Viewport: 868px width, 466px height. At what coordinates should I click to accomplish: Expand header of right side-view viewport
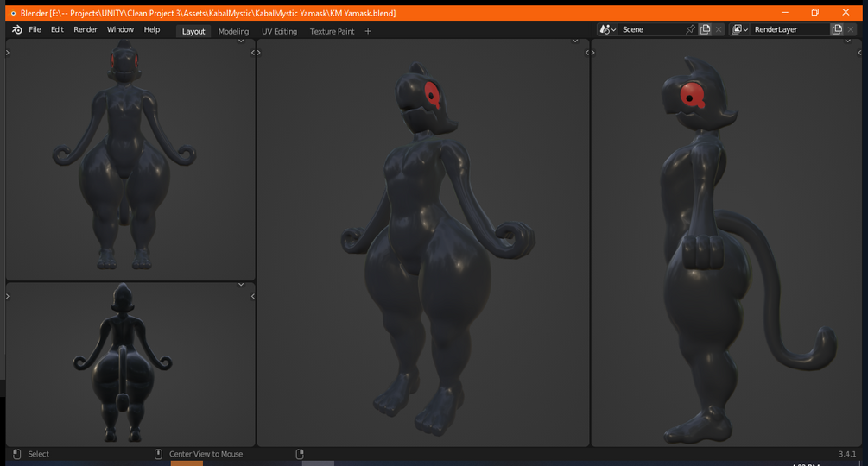pos(847,41)
